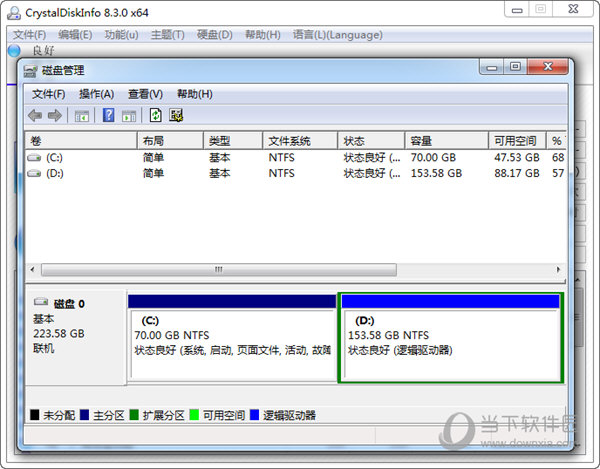The image size is (600, 469).
Task: Sort by the 卷 column header
Action: (81, 141)
